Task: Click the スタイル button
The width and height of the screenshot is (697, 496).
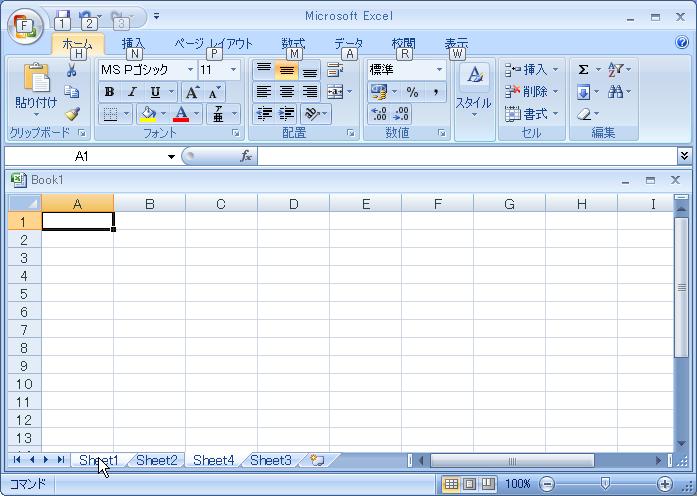Action: [x=474, y=91]
